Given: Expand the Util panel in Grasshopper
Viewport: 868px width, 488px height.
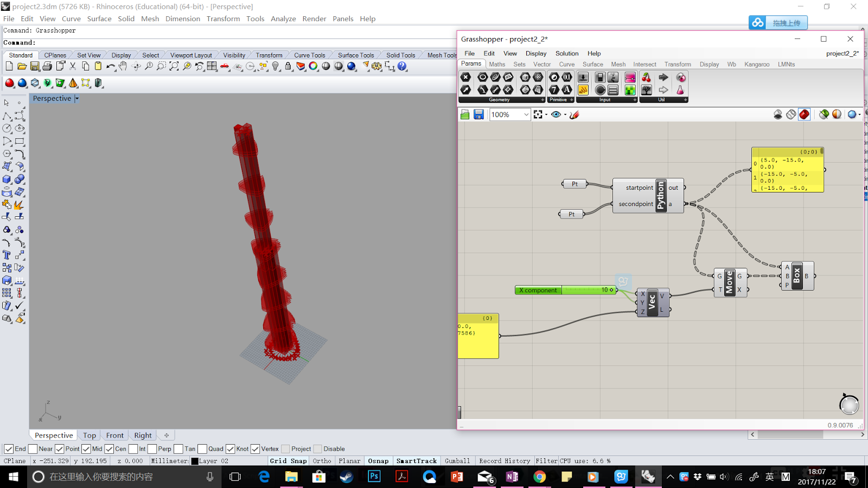Looking at the screenshot, I should pos(685,100).
